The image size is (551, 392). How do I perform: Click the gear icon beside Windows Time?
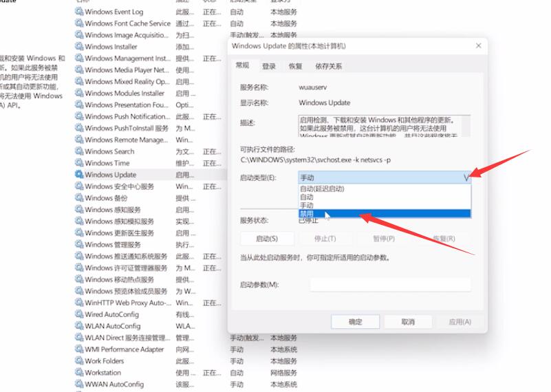tap(79, 162)
